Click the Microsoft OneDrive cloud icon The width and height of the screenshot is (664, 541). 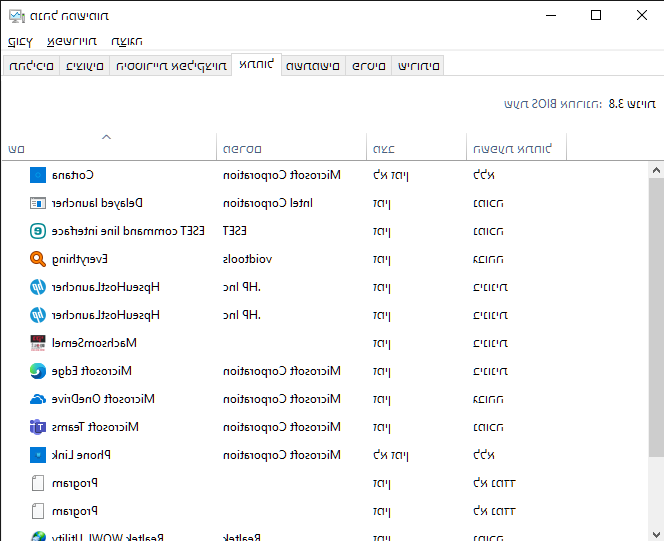[x=38, y=399]
